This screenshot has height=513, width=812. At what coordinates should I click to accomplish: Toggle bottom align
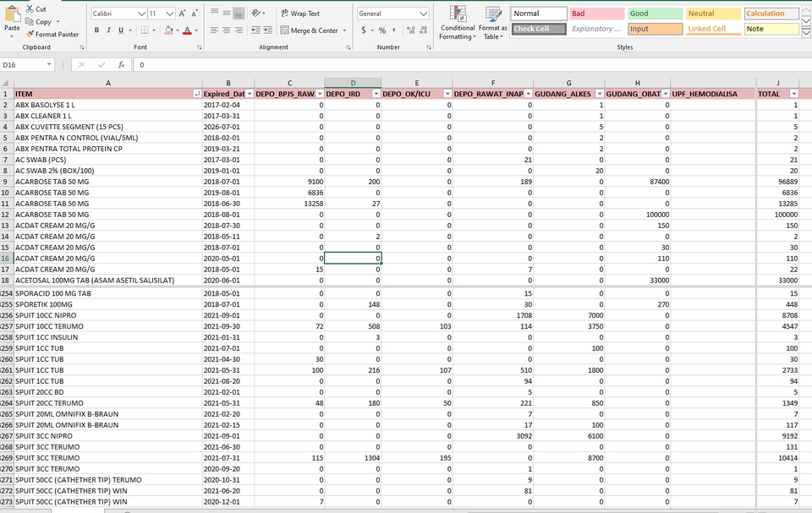point(239,13)
